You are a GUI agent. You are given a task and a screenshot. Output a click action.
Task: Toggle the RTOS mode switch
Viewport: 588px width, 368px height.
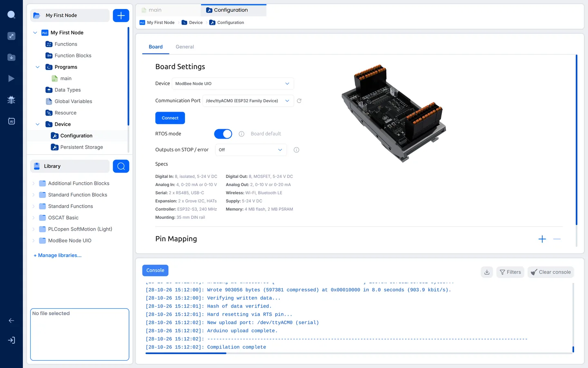tap(223, 134)
